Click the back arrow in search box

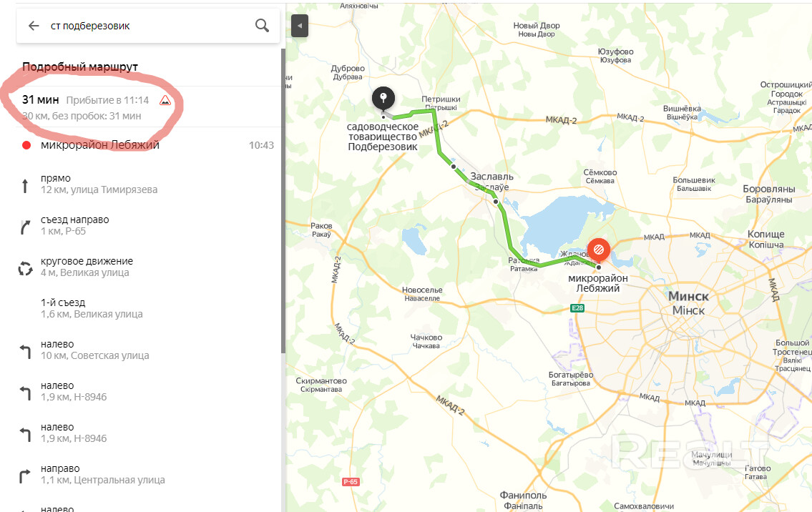(34, 25)
